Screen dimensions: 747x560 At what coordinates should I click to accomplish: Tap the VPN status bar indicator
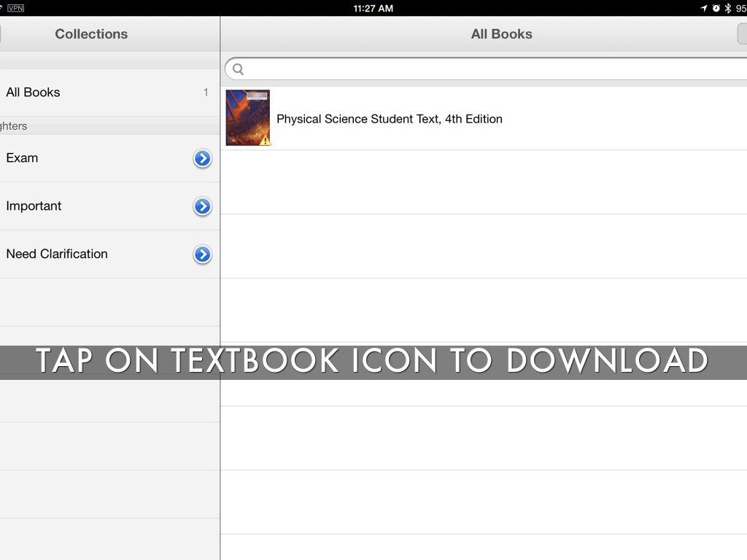pos(15,8)
